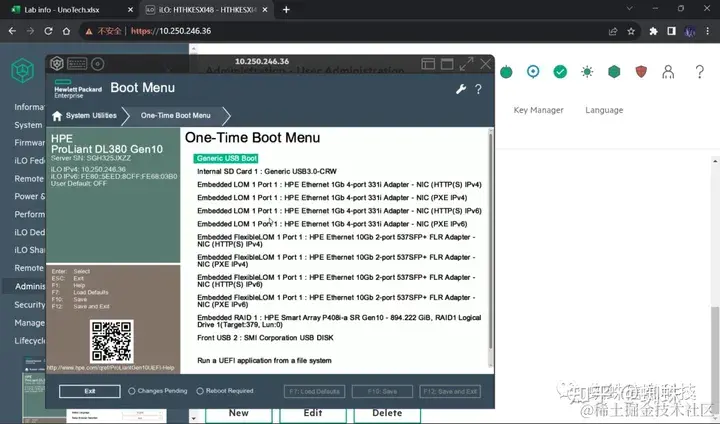Click the hpe.com UEFI help link

pos(111,367)
